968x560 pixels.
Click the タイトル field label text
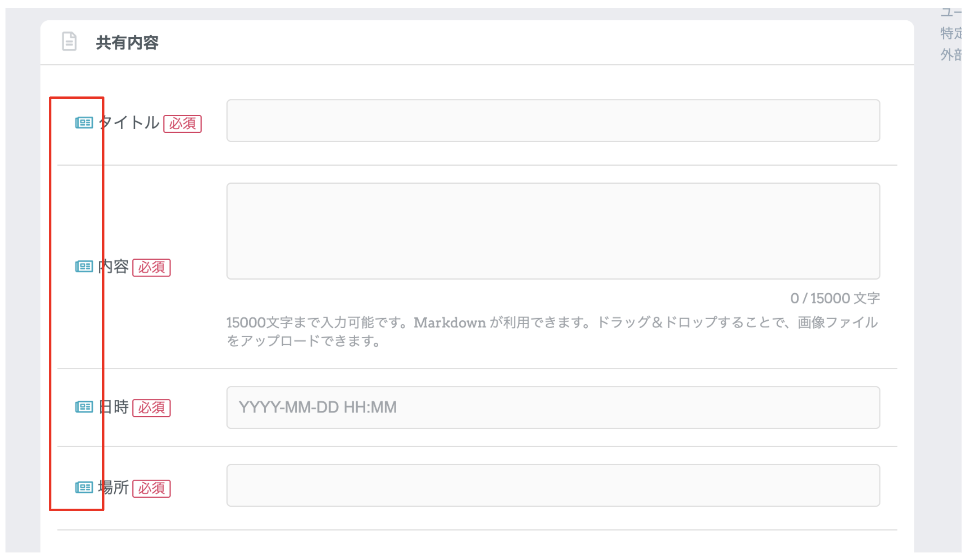(129, 123)
